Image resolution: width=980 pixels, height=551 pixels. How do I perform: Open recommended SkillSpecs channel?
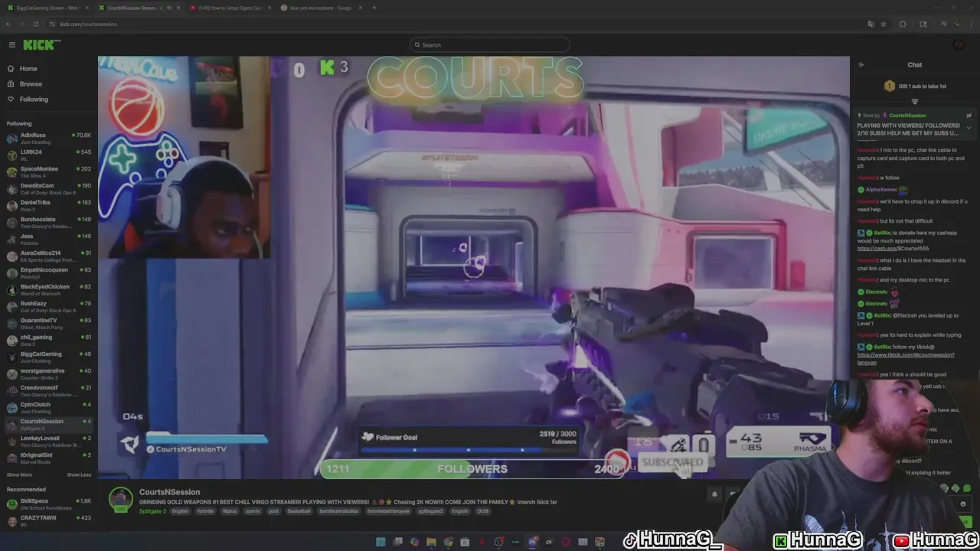[47, 504]
